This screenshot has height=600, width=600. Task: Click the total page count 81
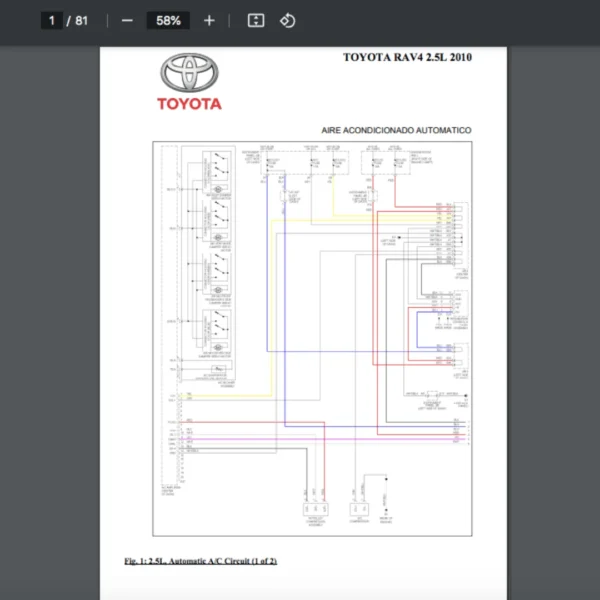[81, 21]
